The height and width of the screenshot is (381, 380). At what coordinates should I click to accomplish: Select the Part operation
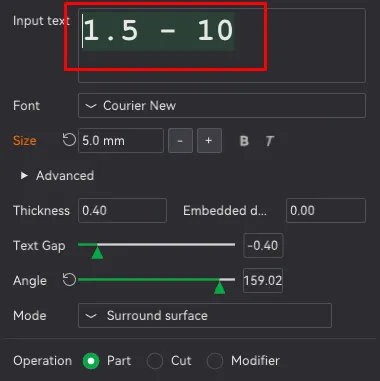pyautogui.click(x=91, y=361)
